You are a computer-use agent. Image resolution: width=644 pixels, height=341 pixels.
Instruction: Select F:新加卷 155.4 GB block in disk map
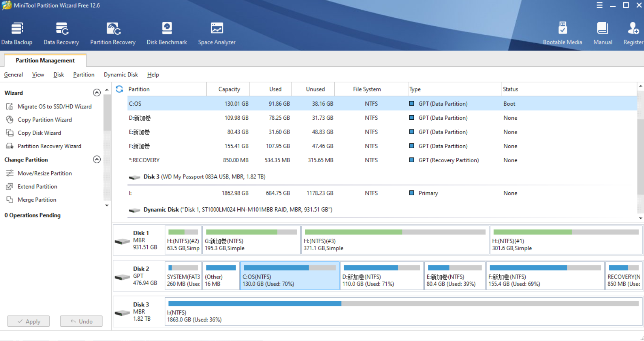point(545,276)
